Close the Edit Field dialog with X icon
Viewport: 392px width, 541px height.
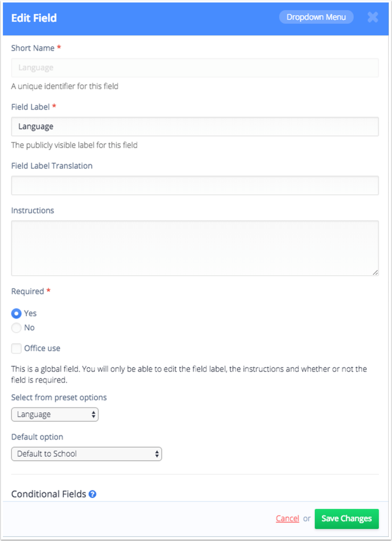click(x=373, y=17)
